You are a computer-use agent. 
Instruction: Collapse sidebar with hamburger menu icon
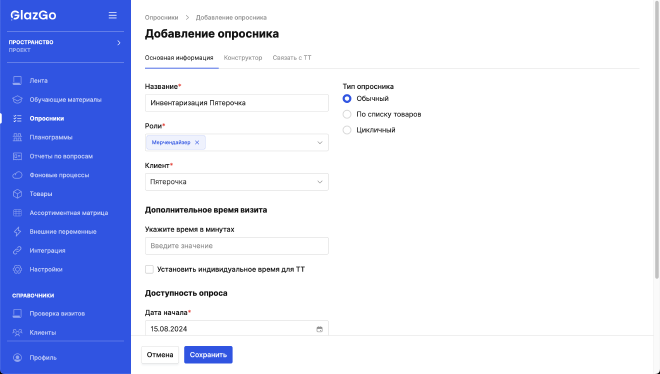click(x=112, y=16)
